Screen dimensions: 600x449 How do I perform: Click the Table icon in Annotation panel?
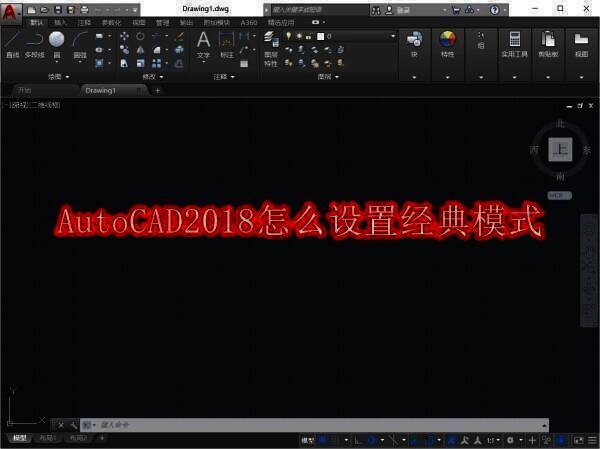(244, 64)
